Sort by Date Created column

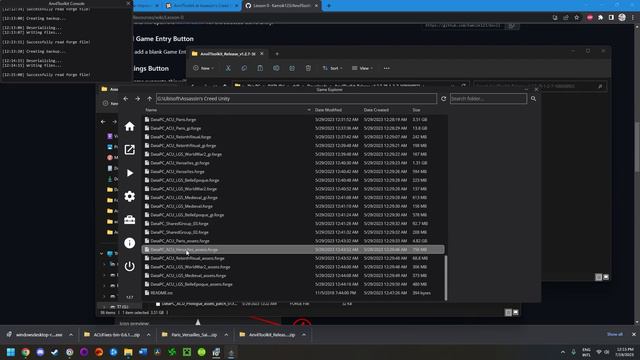376,110
